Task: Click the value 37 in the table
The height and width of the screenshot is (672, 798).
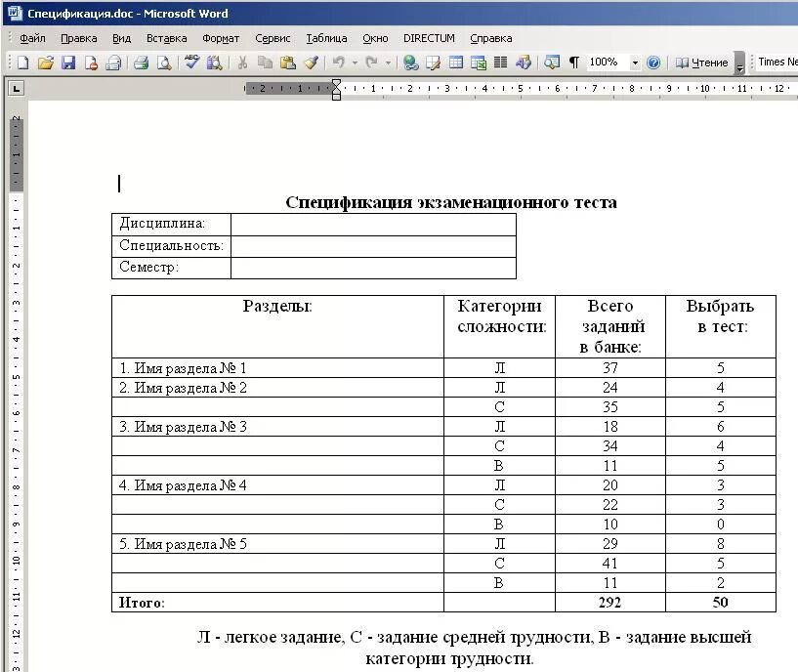Action: tap(609, 367)
